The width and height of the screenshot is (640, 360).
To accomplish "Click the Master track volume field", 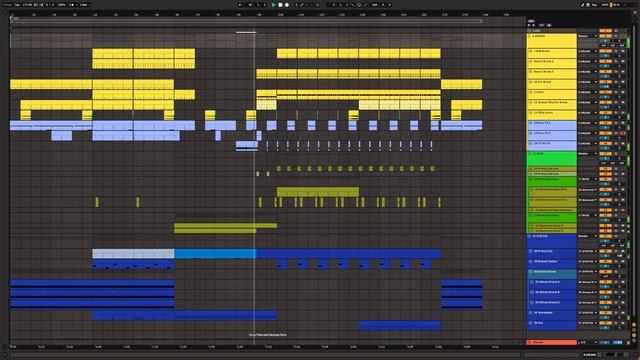I will pyautogui.click(x=605, y=342).
